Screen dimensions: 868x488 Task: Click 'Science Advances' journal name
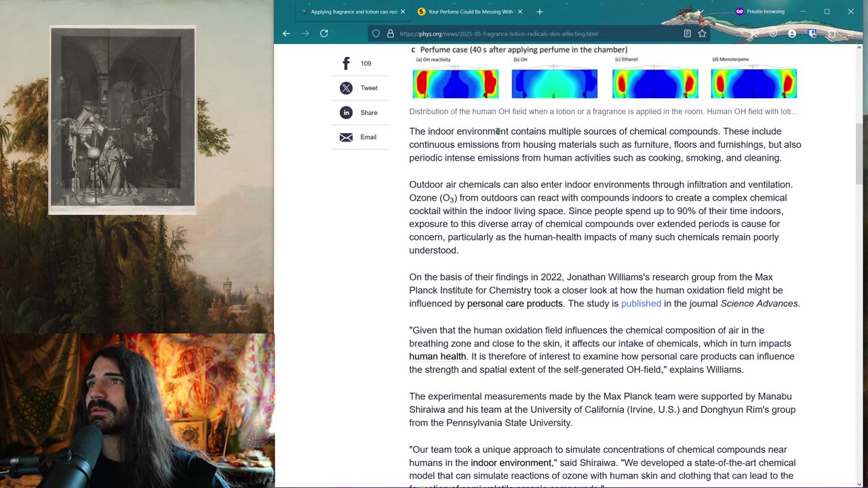click(x=759, y=304)
